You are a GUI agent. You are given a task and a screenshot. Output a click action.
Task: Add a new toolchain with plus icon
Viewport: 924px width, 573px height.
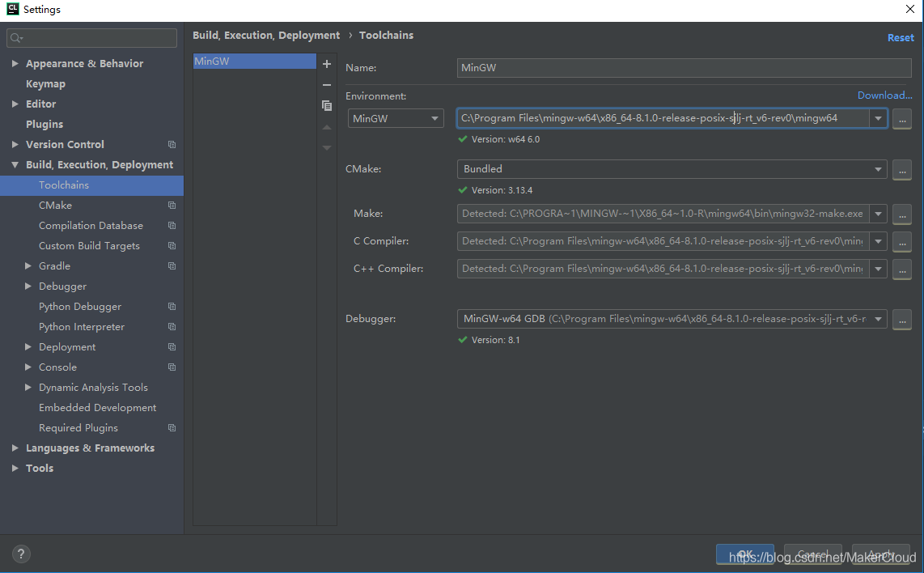point(326,64)
